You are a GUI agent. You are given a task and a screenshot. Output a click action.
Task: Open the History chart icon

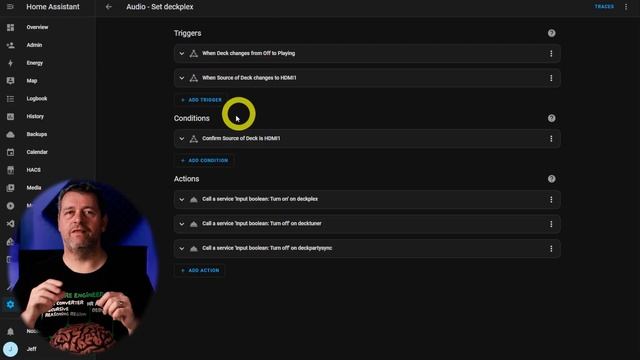tap(11, 116)
